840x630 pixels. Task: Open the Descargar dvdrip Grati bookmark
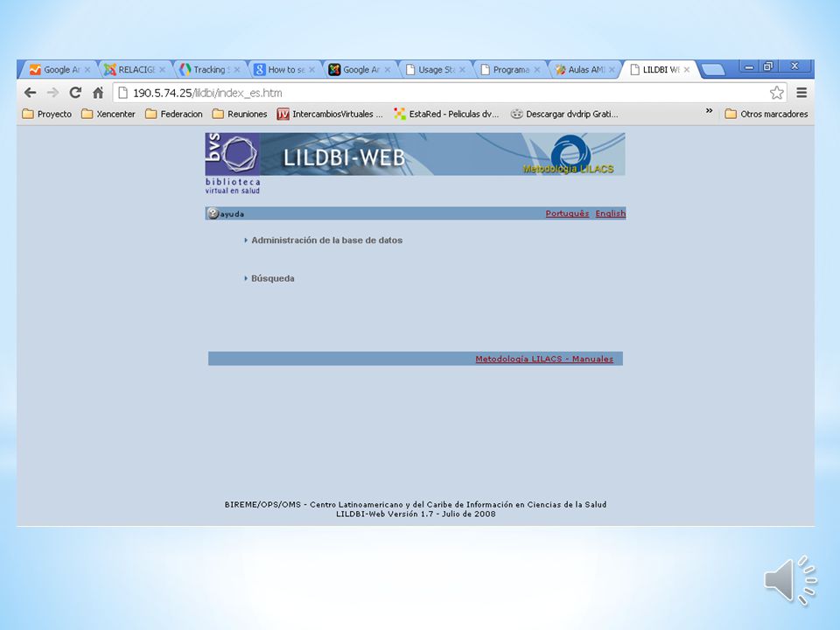(x=564, y=114)
